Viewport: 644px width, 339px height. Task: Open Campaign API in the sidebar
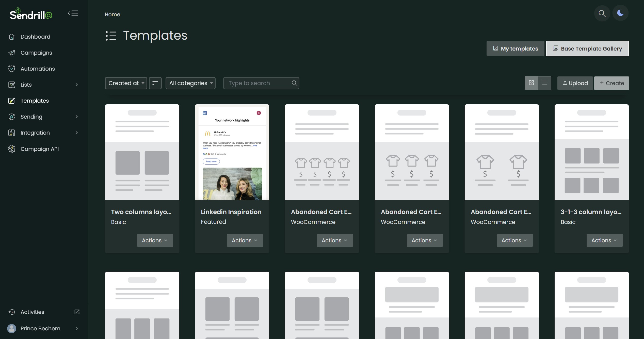click(x=39, y=149)
